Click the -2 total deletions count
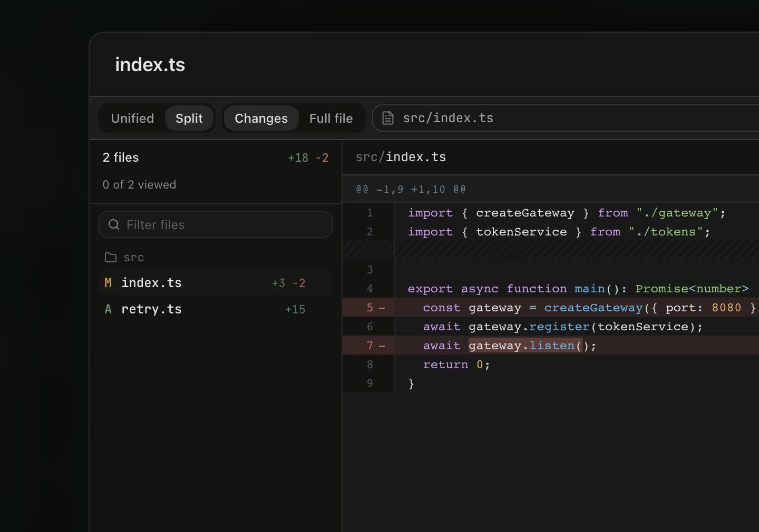The height and width of the screenshot is (532, 759). pyautogui.click(x=322, y=158)
